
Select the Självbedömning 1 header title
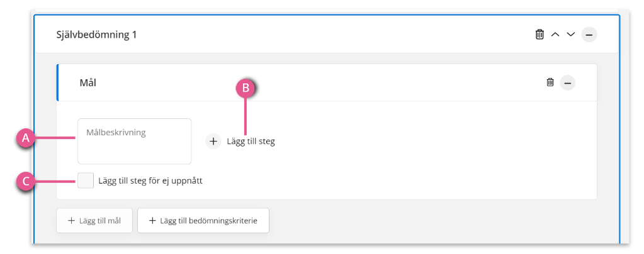coord(96,35)
